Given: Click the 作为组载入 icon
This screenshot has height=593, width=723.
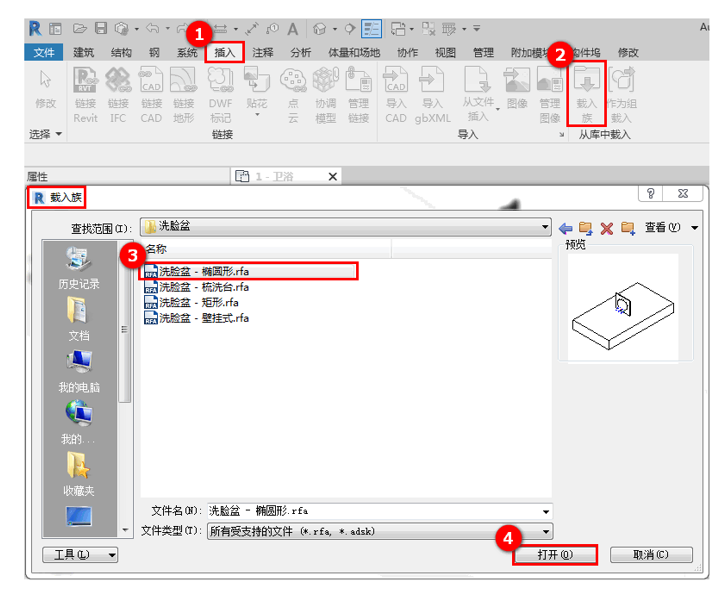Looking at the screenshot, I should 622,79.
